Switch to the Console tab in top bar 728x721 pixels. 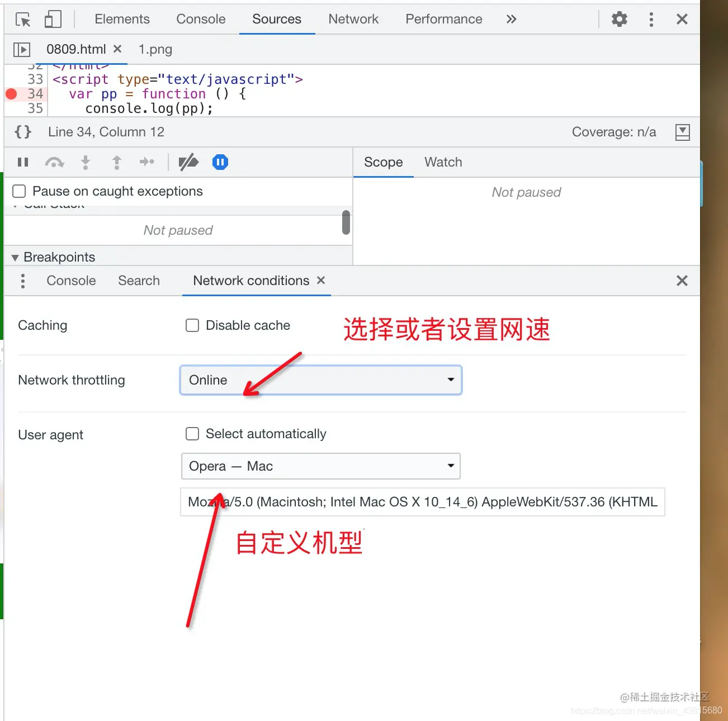(x=201, y=19)
